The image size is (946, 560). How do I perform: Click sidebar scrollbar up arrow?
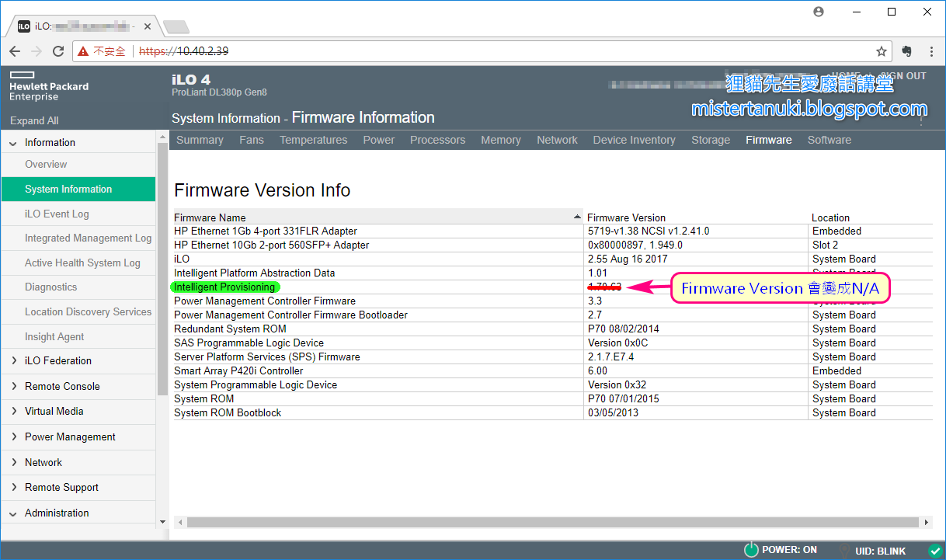tap(162, 136)
